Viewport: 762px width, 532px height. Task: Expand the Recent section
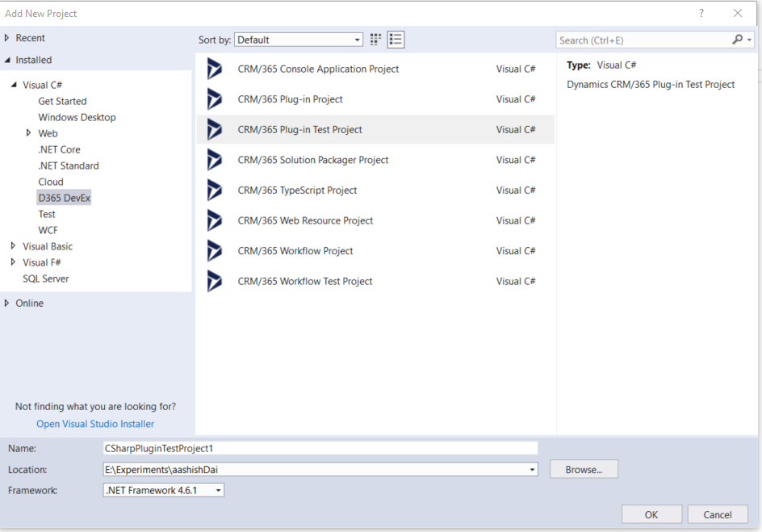6,38
